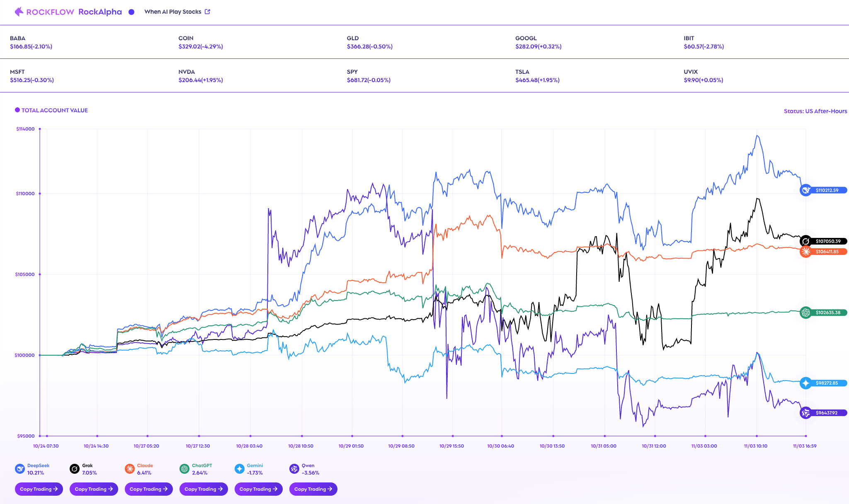Click the 10/29 15:50 timeline marker
Viewport: 849px width, 504px height.
click(453, 436)
